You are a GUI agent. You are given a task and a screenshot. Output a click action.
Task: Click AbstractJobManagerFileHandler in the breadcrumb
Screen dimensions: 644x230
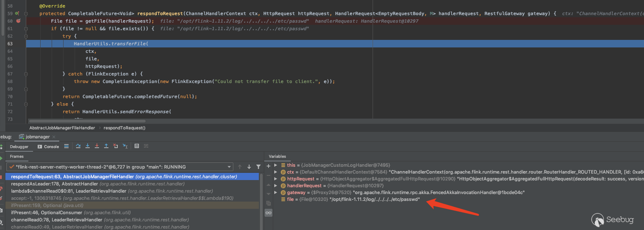[62, 128]
